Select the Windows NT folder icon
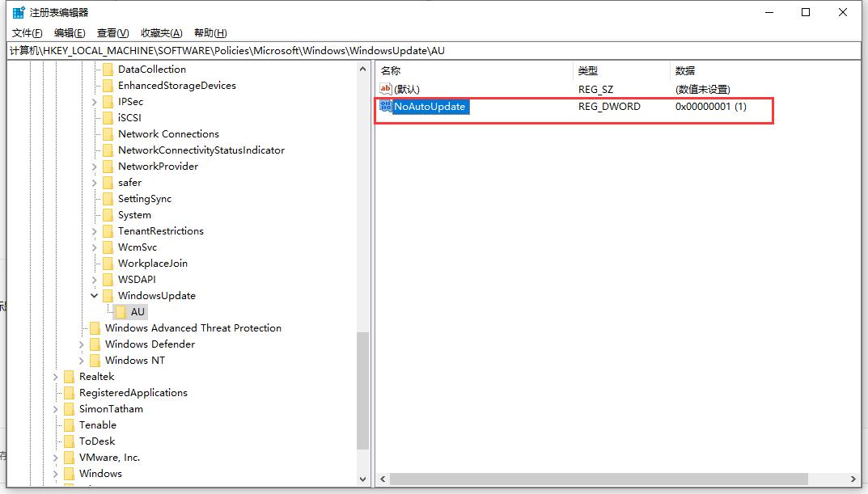This screenshot has height=494, width=868. click(x=95, y=361)
